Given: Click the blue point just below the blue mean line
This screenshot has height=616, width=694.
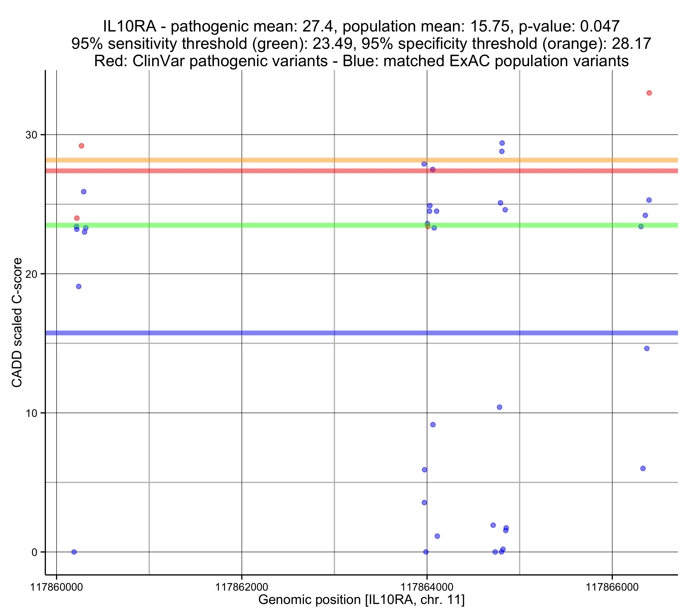Looking at the screenshot, I should pyautogui.click(x=647, y=348).
